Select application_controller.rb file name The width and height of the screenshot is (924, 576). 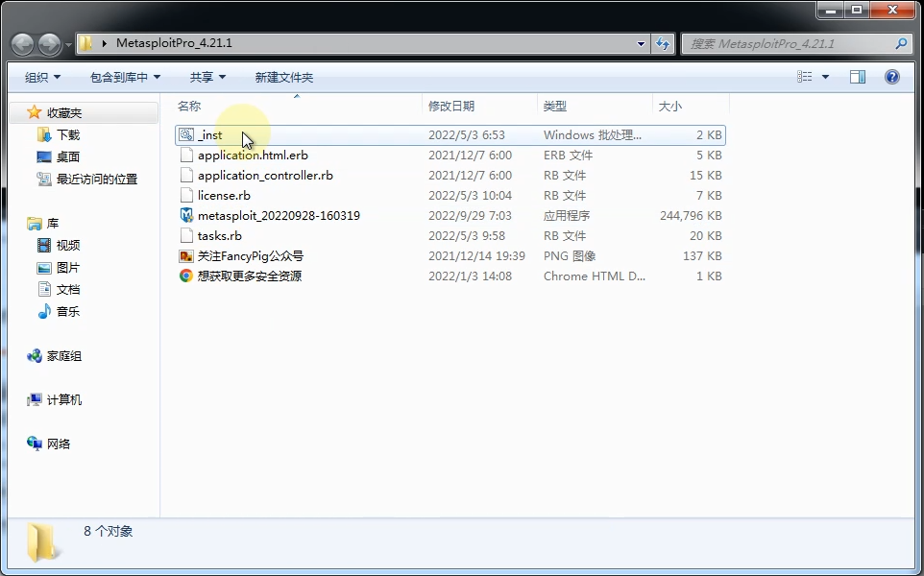coord(265,175)
